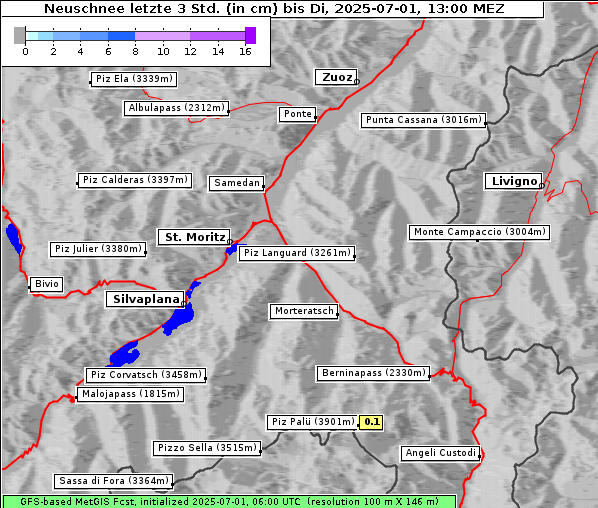Click the Piz Languard (3261m) label

297,253
